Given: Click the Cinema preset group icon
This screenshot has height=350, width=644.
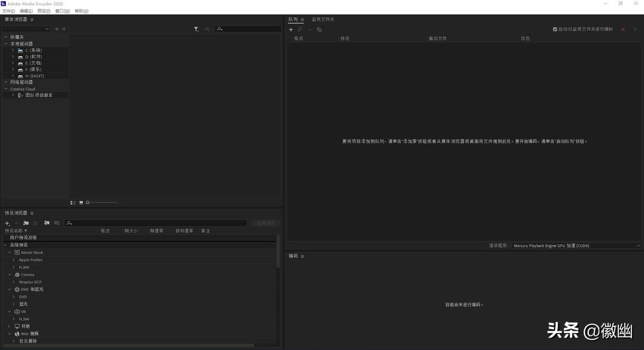Looking at the screenshot, I should [17, 275].
